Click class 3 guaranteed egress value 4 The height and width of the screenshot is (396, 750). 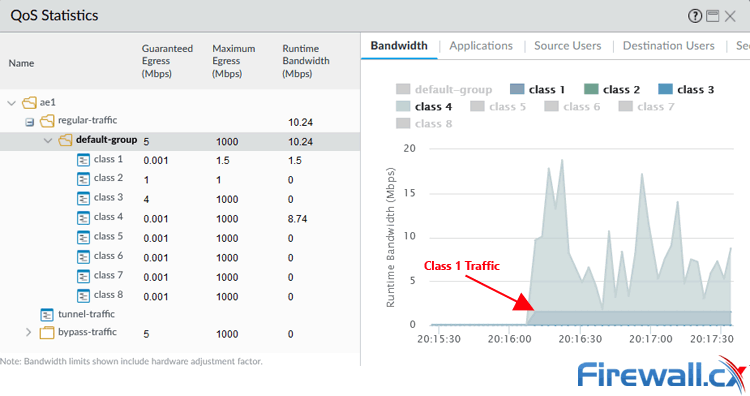[146, 199]
